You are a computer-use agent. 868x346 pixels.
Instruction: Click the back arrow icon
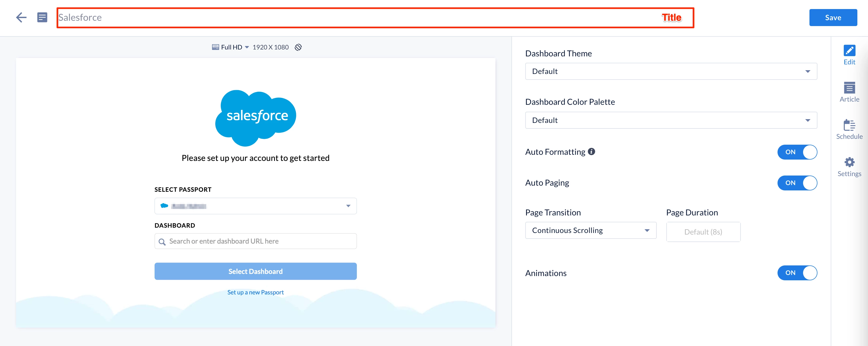pyautogui.click(x=21, y=18)
